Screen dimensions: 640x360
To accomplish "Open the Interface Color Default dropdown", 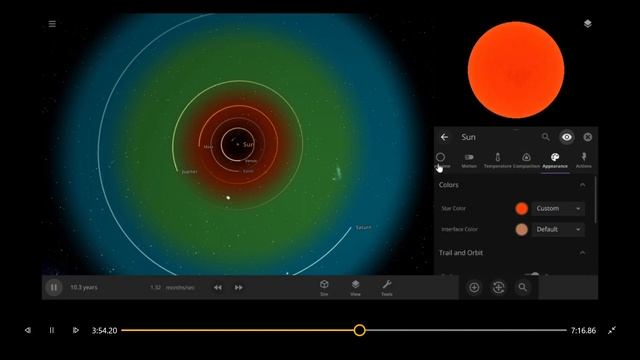I will pos(558,229).
